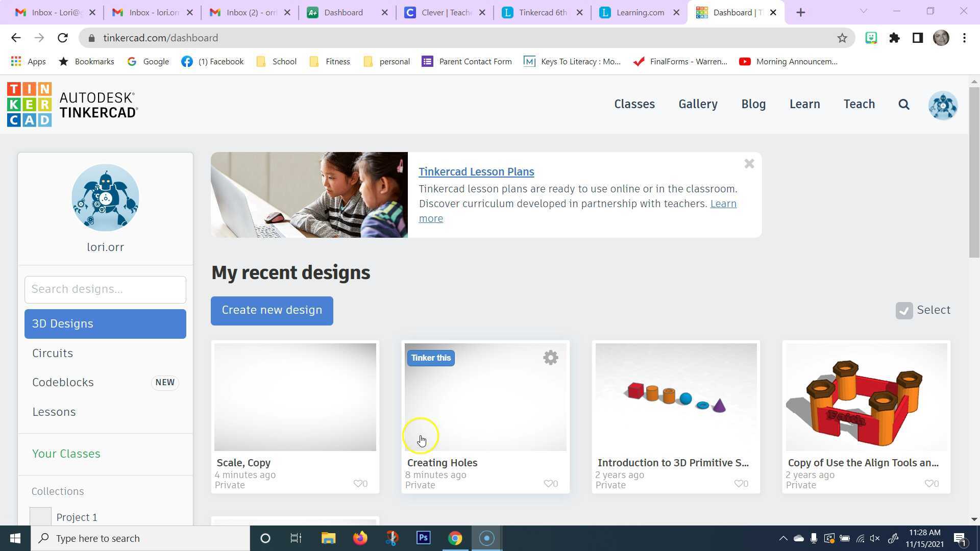Like the Scale, Copy design heart icon
The width and height of the screenshot is (980, 551).
coord(357,484)
